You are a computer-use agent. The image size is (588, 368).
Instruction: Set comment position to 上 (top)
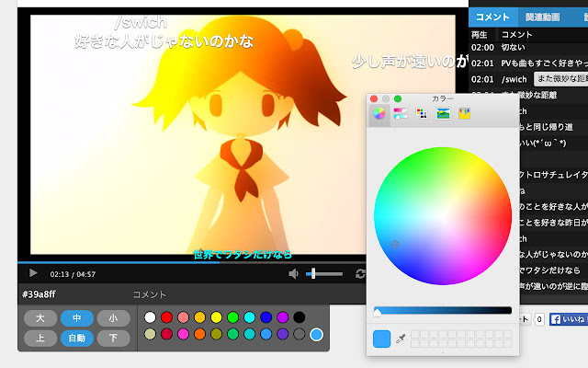40,339
